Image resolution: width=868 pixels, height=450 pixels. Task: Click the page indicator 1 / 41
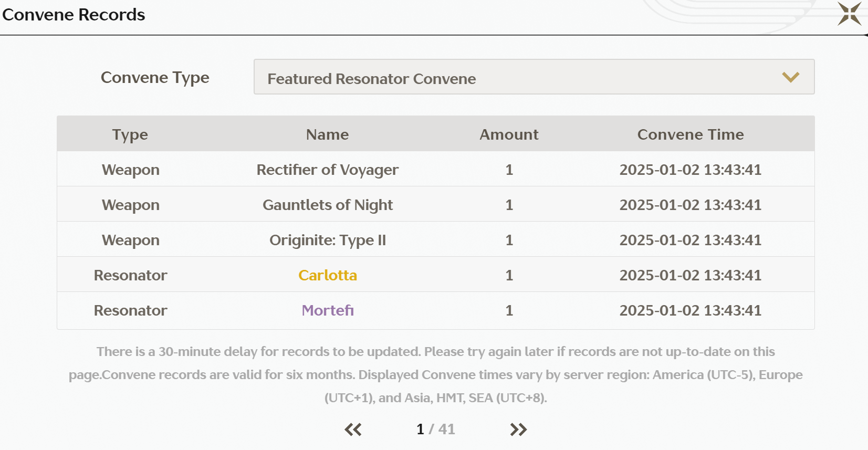coord(436,430)
